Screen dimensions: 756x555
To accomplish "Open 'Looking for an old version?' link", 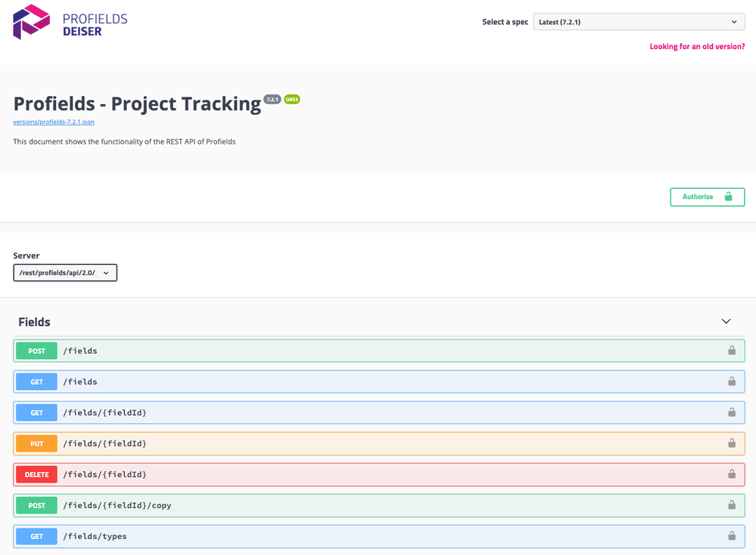I will tap(697, 46).
